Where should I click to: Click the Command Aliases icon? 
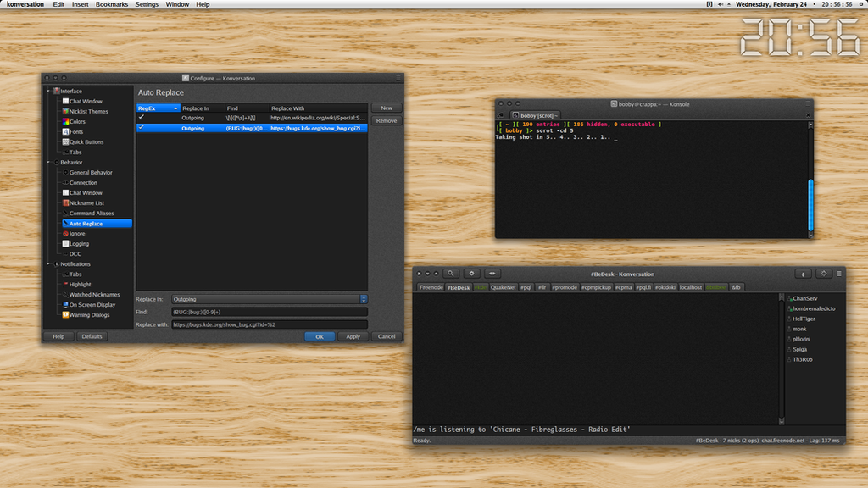(65, 213)
